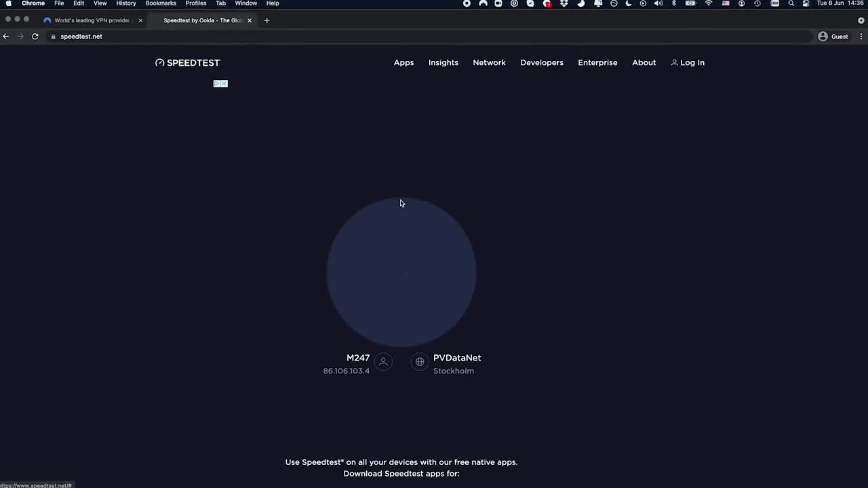868x488 pixels.
Task: Go back with the browser back arrow
Action: 6,37
